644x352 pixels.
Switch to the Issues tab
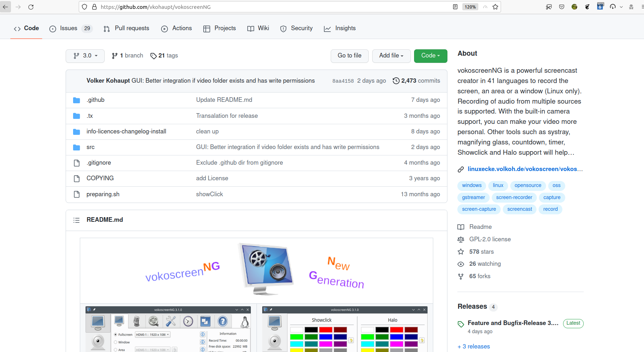[71, 28]
